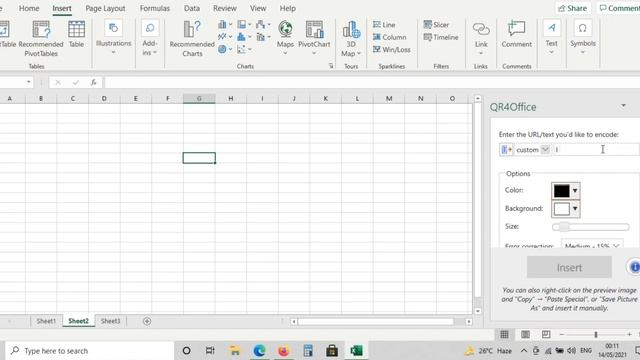Image resolution: width=640 pixels, height=360 pixels.
Task: Adjust the QR Size slider
Action: point(590,227)
